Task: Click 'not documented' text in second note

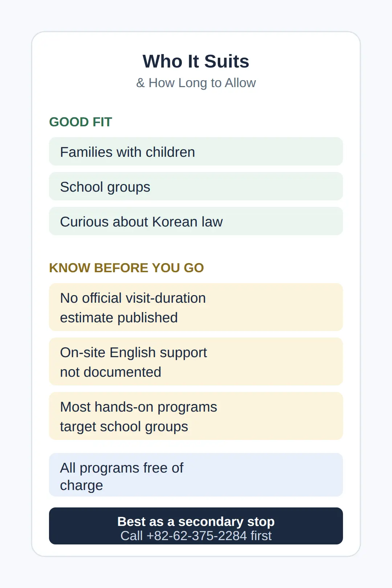Action: [111, 372]
